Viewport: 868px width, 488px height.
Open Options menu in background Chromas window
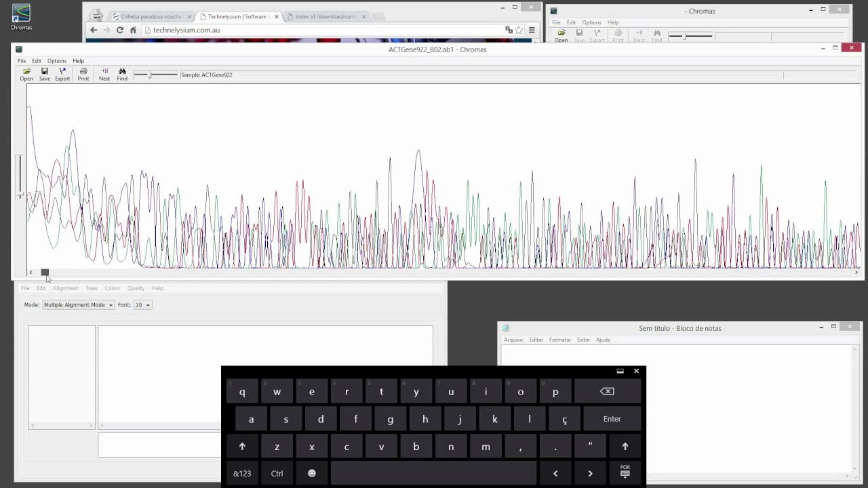tap(591, 22)
